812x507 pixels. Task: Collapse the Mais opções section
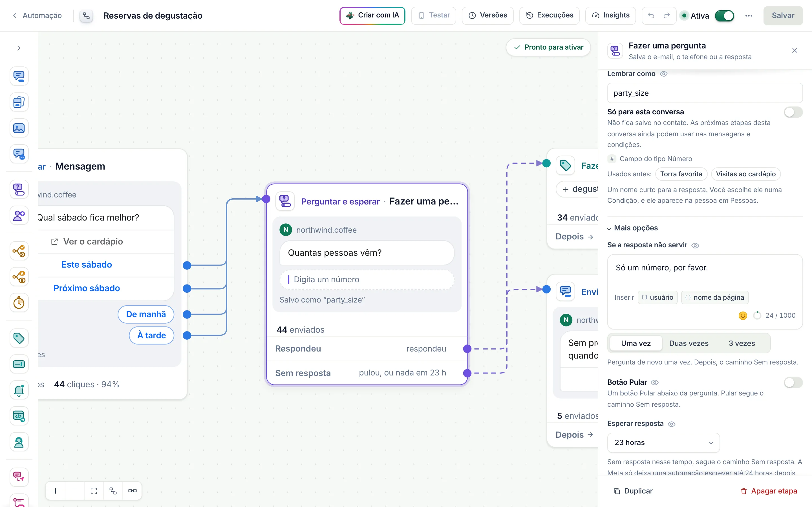[632, 228]
